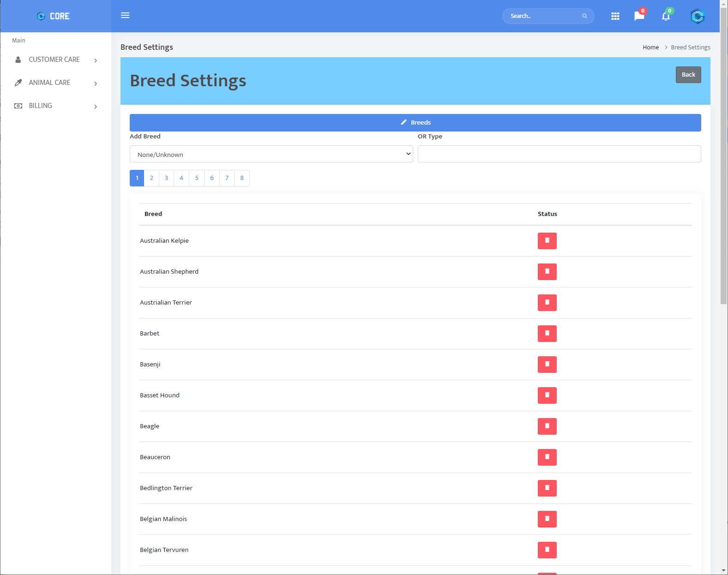Open the CUSTOMER CARE menu item
The width and height of the screenshot is (728, 575).
coord(55,60)
